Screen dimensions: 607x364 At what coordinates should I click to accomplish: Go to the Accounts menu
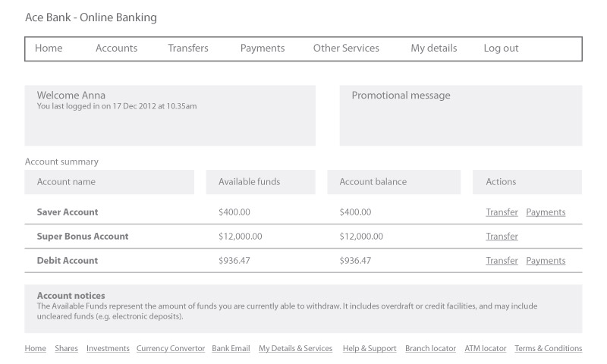coord(117,49)
